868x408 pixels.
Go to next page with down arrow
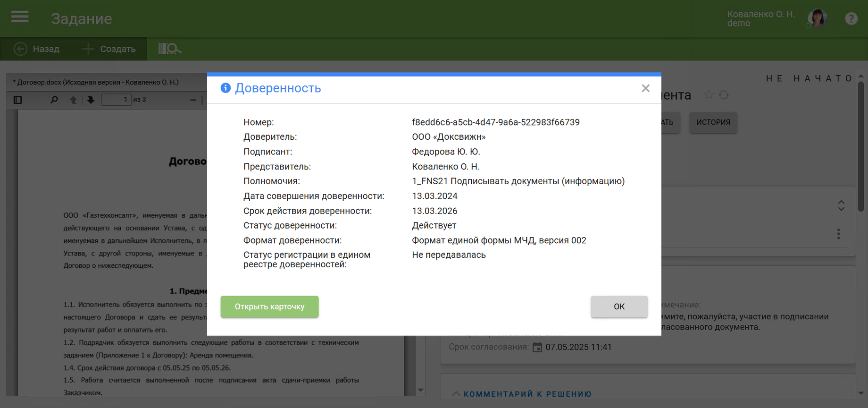click(x=91, y=100)
